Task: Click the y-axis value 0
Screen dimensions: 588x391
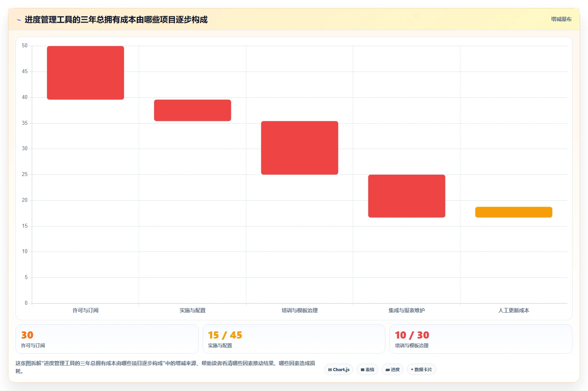Action: (x=26, y=303)
